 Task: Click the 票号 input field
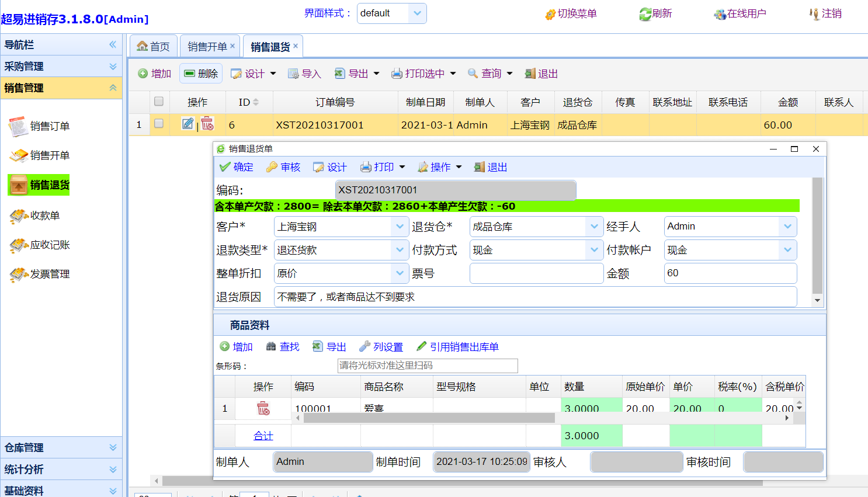[536, 273]
